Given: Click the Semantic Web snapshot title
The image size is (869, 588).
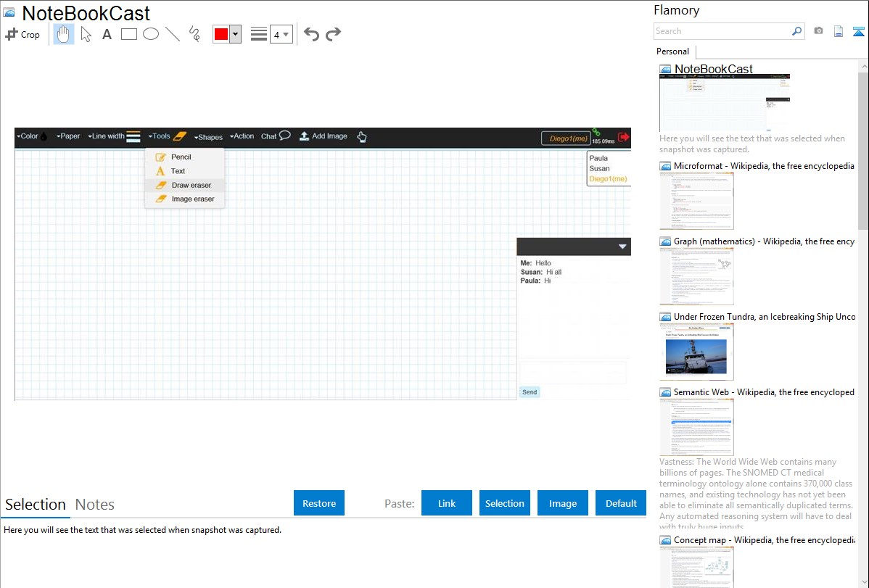Looking at the screenshot, I should pos(764,392).
